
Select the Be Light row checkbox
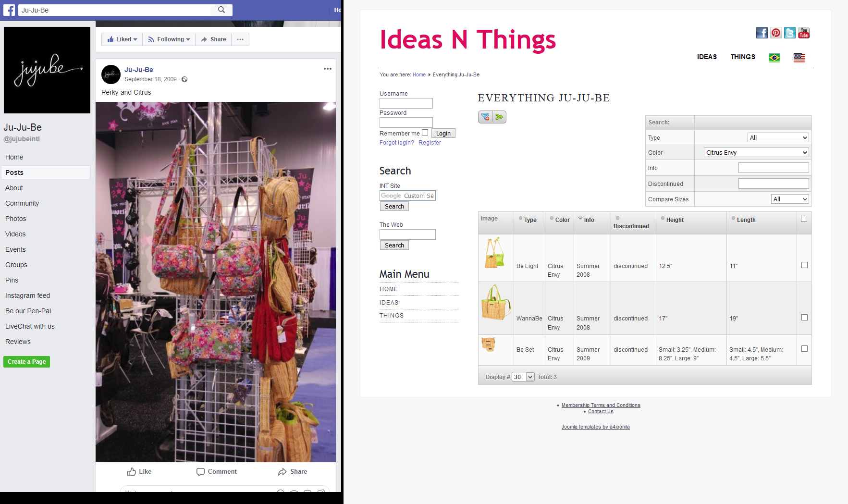click(x=804, y=265)
